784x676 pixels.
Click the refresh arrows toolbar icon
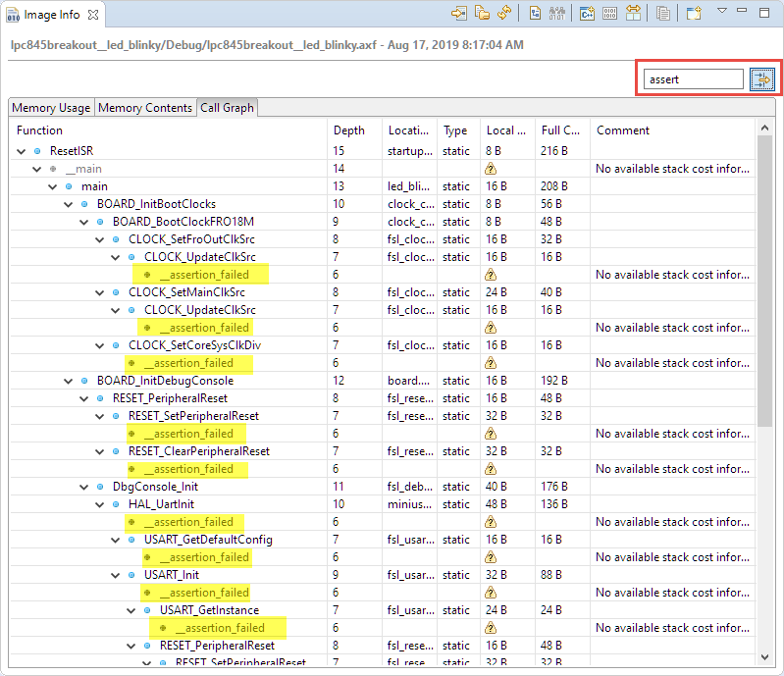click(x=504, y=13)
